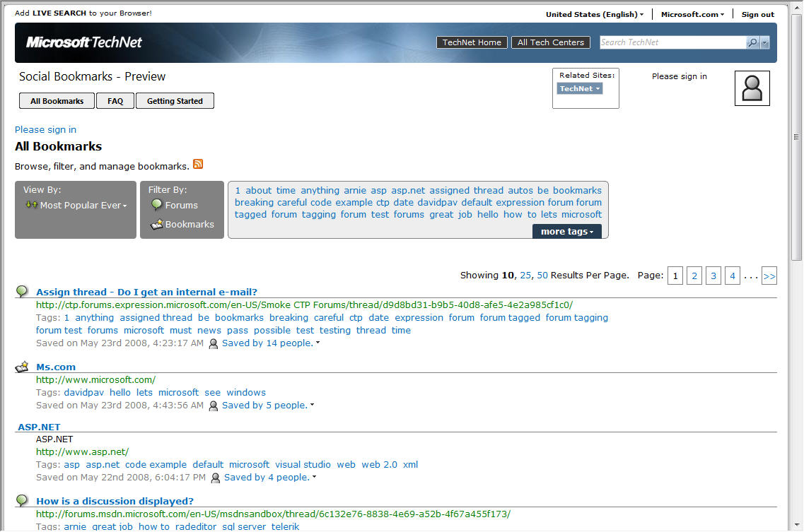Click the web 2.0 tag

coord(380,465)
